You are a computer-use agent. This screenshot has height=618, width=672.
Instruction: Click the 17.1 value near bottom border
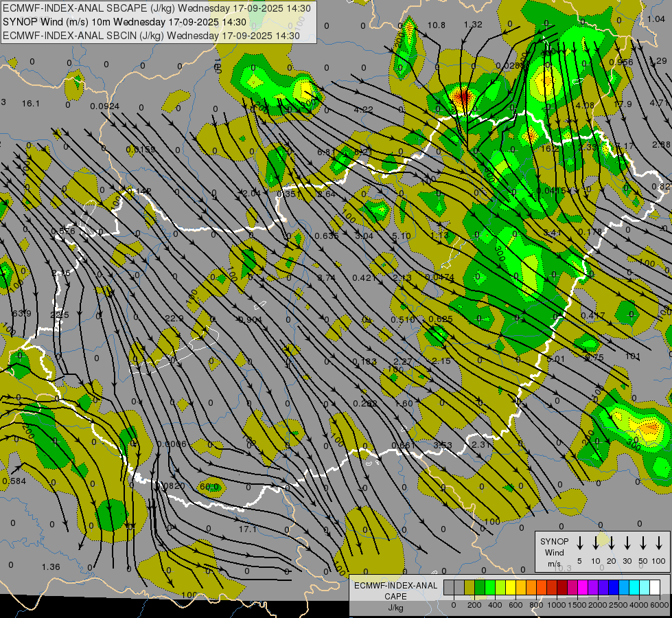[247, 529]
